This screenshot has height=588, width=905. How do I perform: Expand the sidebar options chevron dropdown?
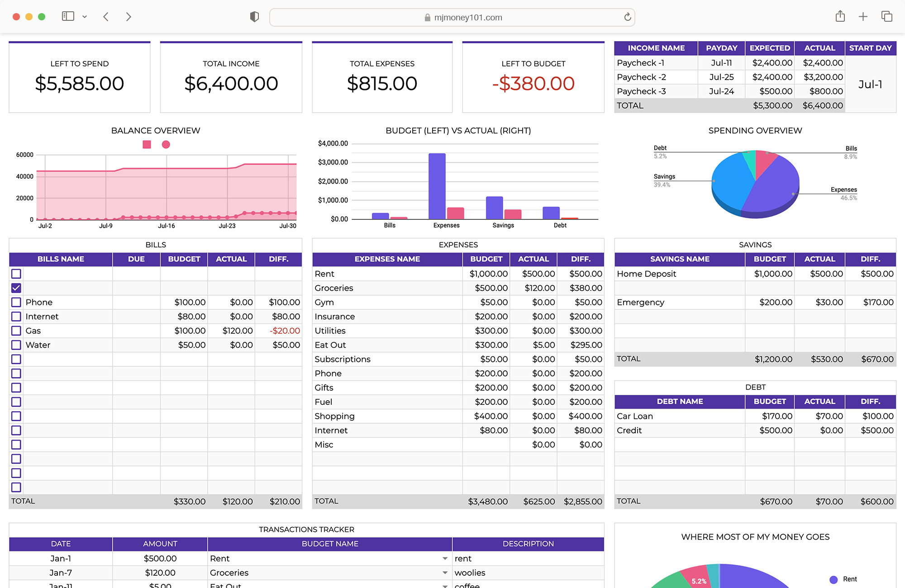85,17
